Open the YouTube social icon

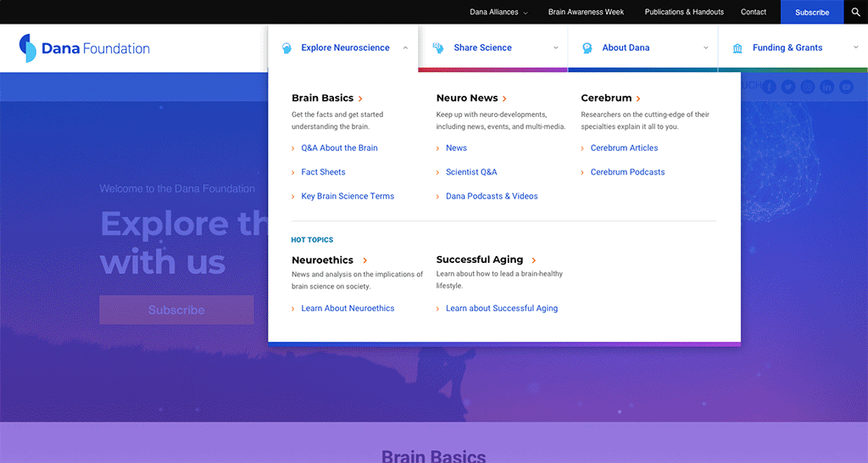pyautogui.click(x=847, y=87)
